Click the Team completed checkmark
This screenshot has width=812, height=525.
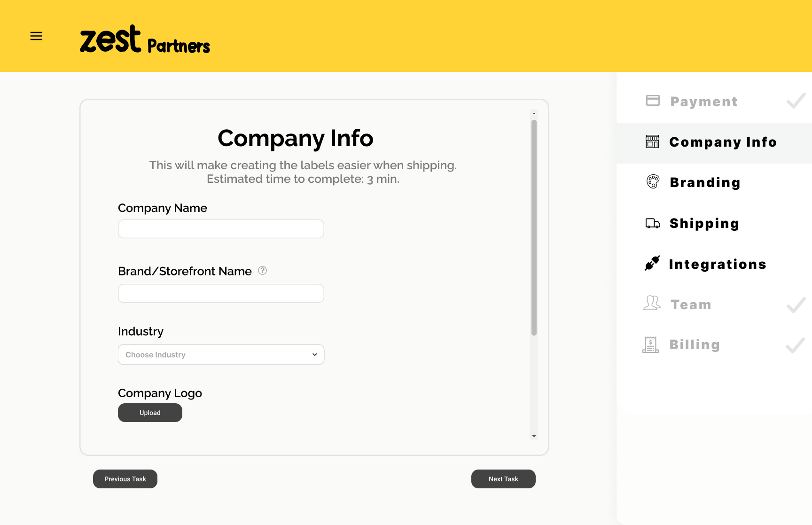[x=796, y=305]
